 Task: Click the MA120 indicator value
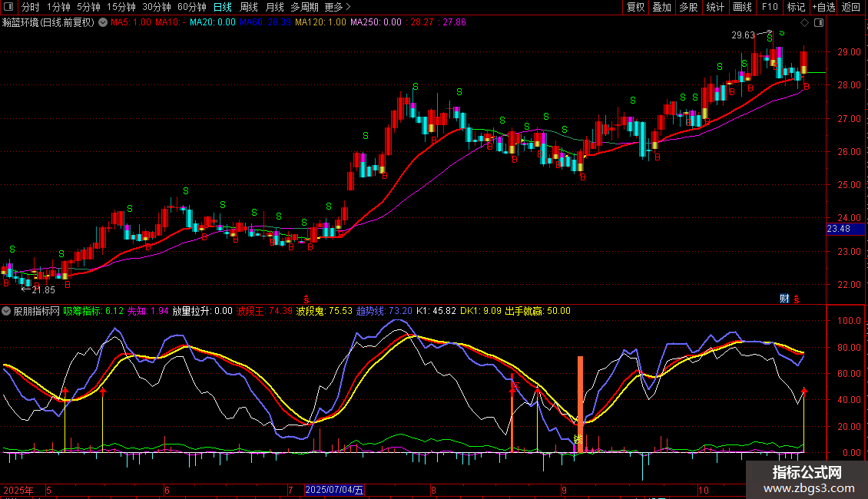(x=320, y=22)
